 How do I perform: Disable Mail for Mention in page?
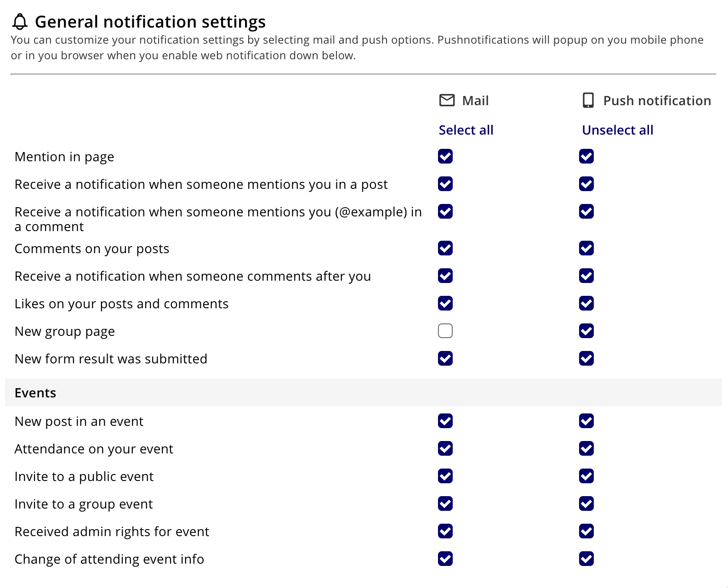click(445, 156)
